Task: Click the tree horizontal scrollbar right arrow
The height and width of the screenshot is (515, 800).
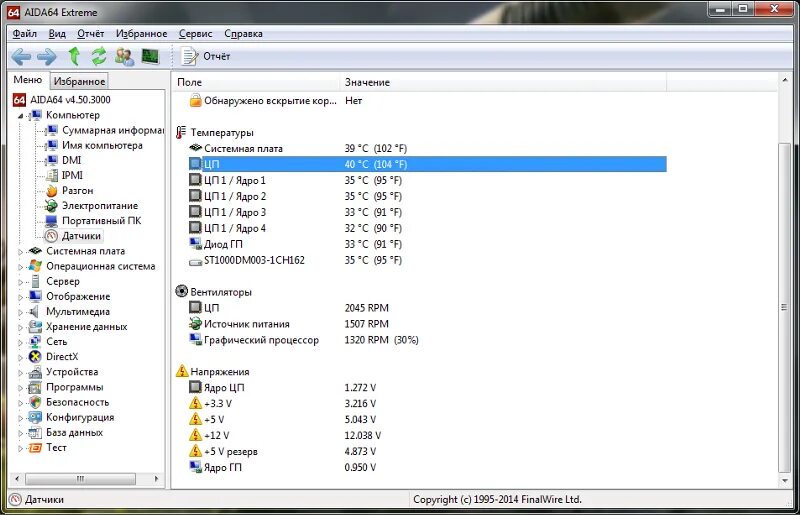Action: click(156, 479)
